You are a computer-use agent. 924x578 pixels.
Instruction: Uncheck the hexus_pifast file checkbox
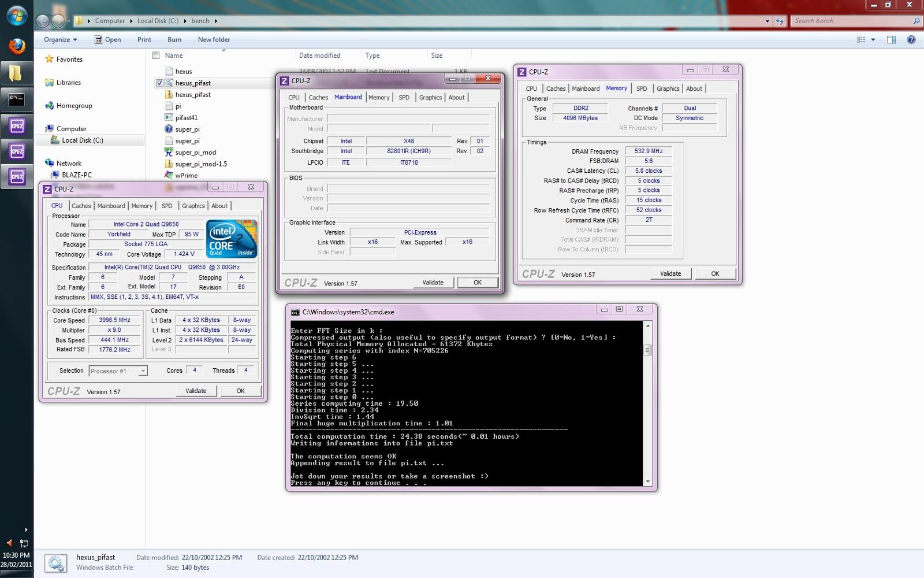(x=159, y=83)
